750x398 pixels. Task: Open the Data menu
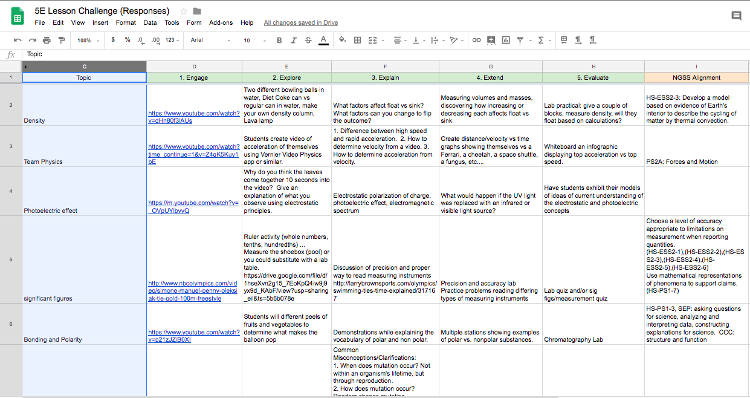pos(150,22)
